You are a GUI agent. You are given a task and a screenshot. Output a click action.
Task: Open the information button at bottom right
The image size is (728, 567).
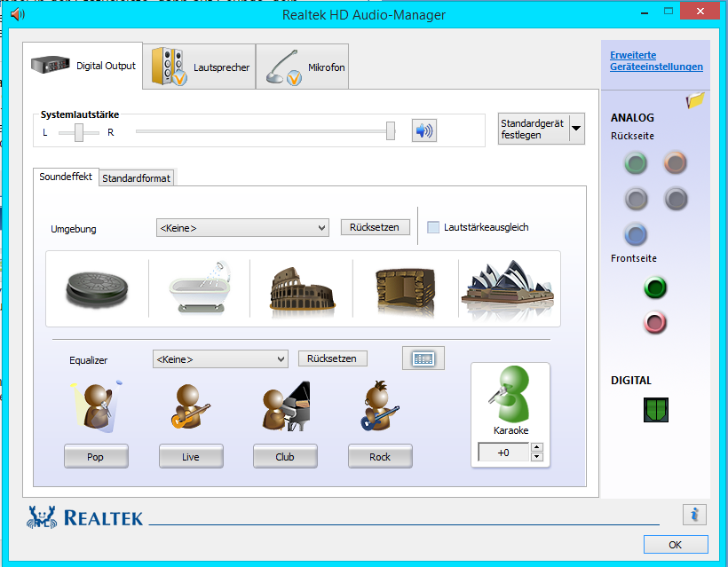[x=694, y=515]
